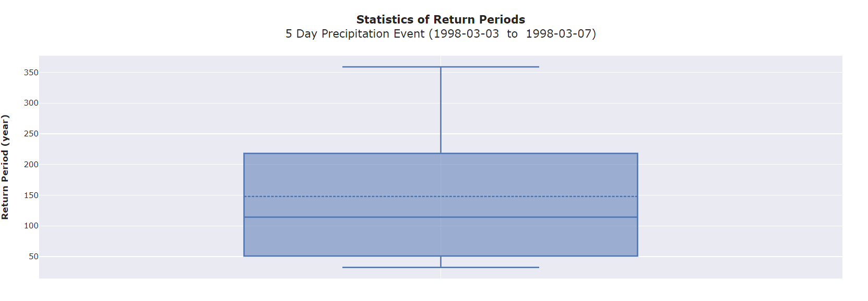Viewport: 868px width, 301px height.
Task: Click the short lower whisker stem below box
Action: (x=441, y=262)
